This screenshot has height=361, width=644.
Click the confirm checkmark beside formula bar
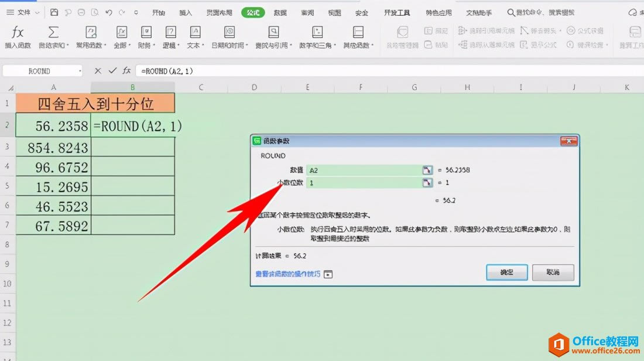[112, 71]
